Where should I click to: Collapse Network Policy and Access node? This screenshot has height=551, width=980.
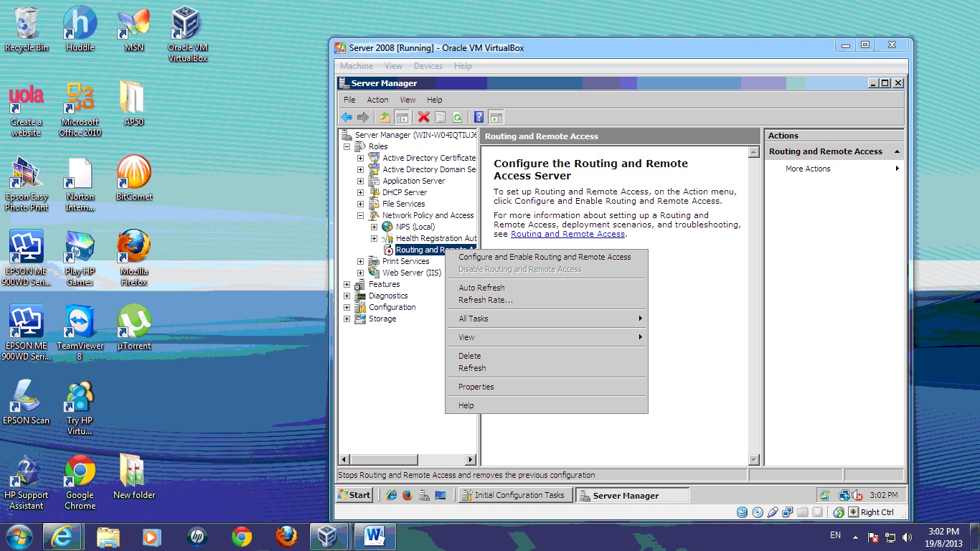pos(360,215)
